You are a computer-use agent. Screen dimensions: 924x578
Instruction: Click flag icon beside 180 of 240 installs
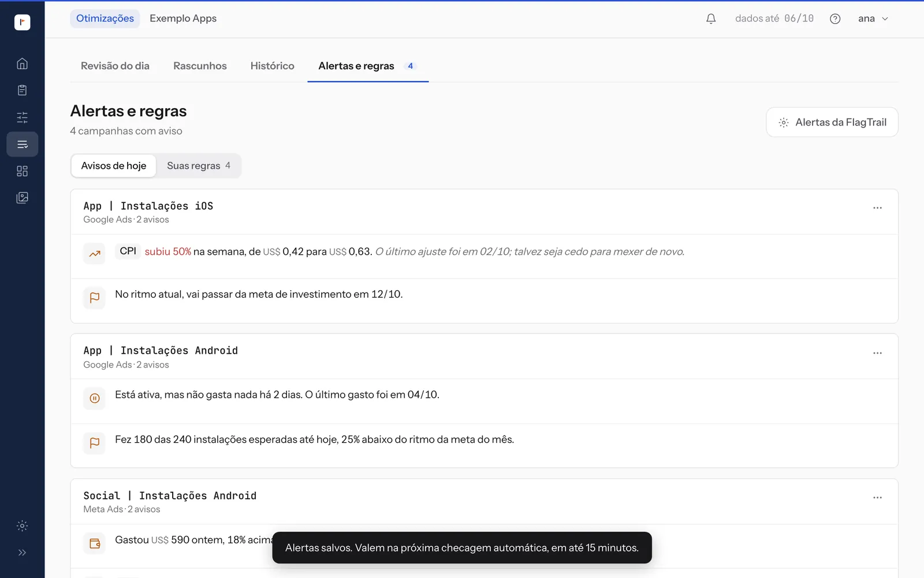click(95, 443)
